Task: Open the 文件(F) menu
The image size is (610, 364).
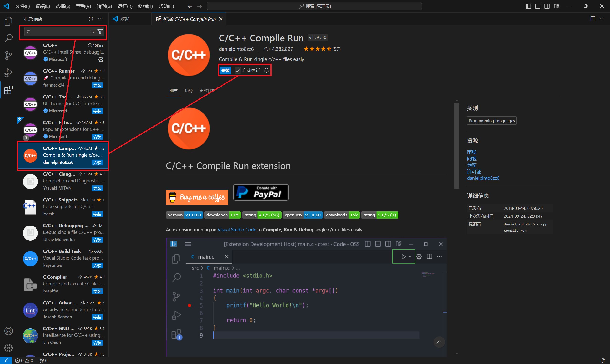Action: (x=22, y=6)
